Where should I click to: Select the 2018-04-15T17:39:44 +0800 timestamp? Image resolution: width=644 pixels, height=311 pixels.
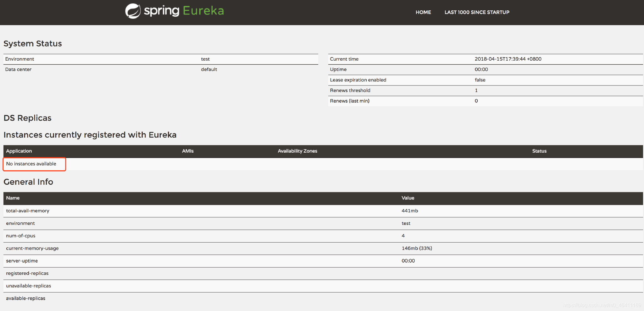[x=508, y=59]
